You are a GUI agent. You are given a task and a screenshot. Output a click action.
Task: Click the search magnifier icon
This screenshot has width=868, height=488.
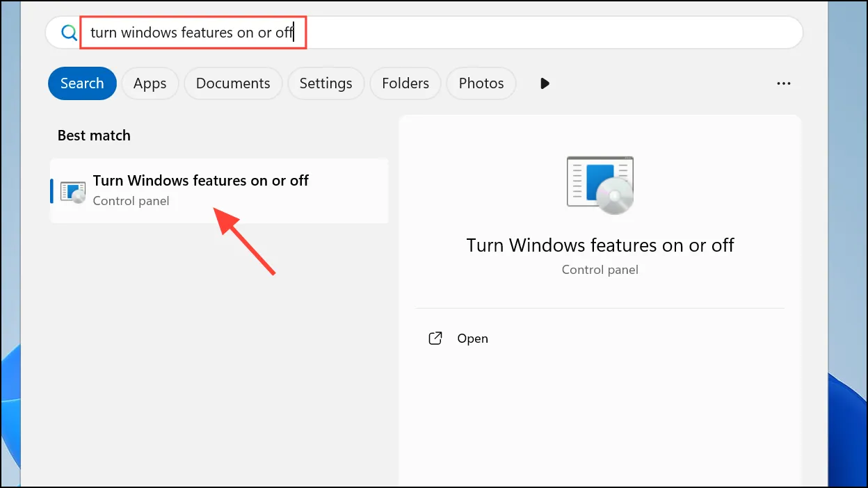[x=68, y=33]
